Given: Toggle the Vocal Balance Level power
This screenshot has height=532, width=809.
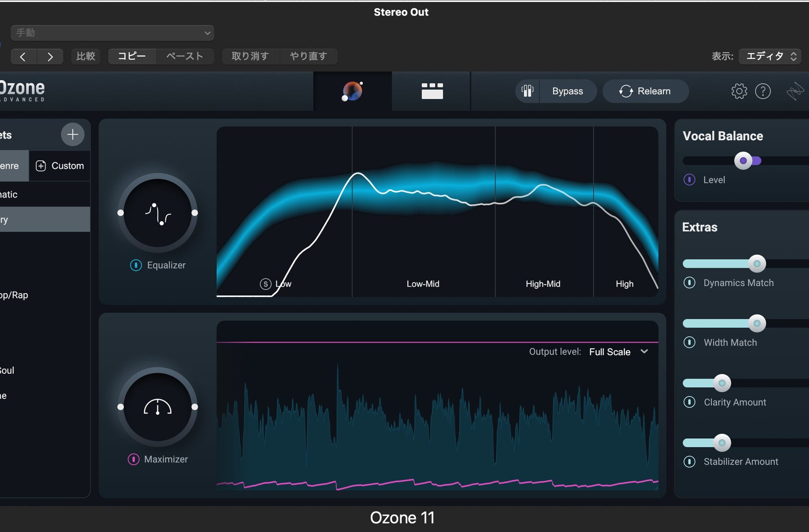Looking at the screenshot, I should point(689,180).
